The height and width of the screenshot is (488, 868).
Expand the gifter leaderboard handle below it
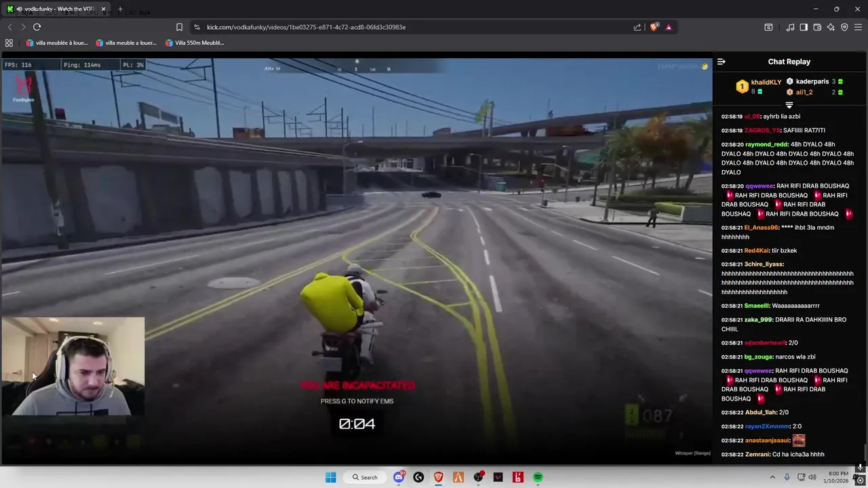[x=789, y=105]
